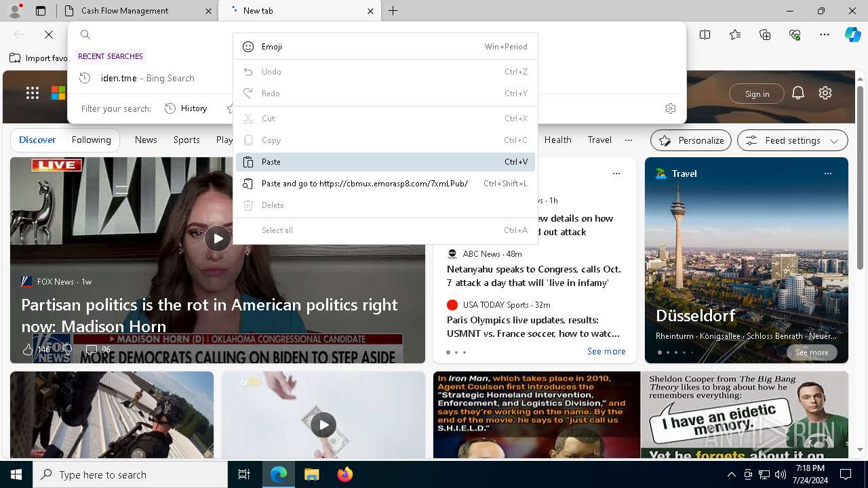Open the Import favorites bookmark item
Viewport: 868px width, 488px height.
tap(39, 58)
